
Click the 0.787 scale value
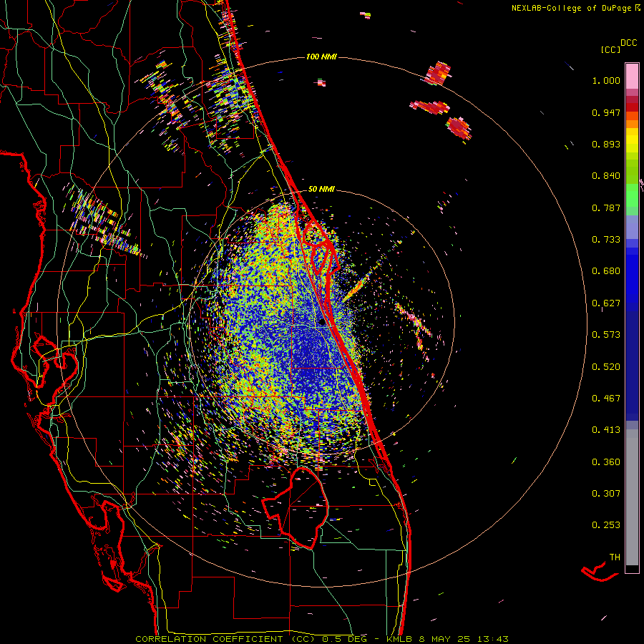(606, 208)
